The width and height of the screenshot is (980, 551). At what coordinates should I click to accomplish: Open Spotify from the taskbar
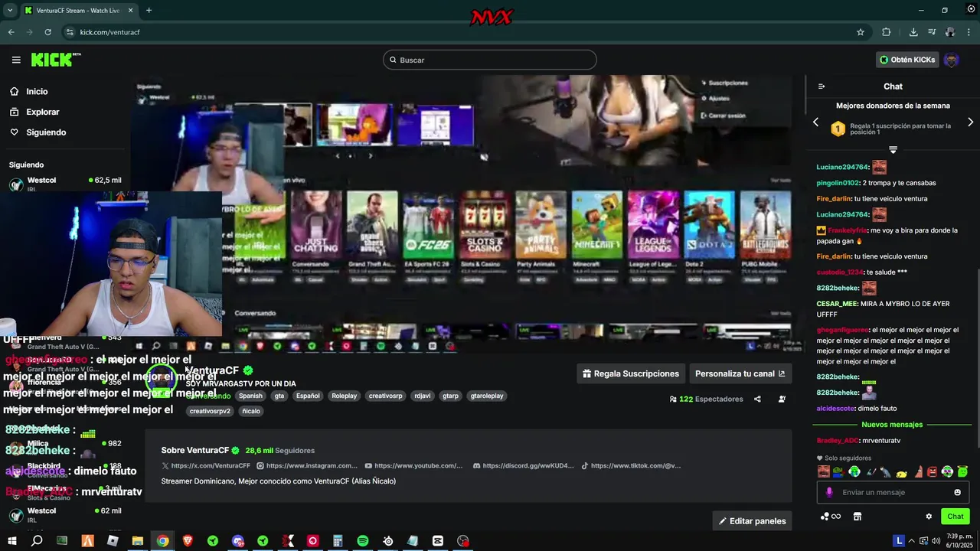click(363, 541)
